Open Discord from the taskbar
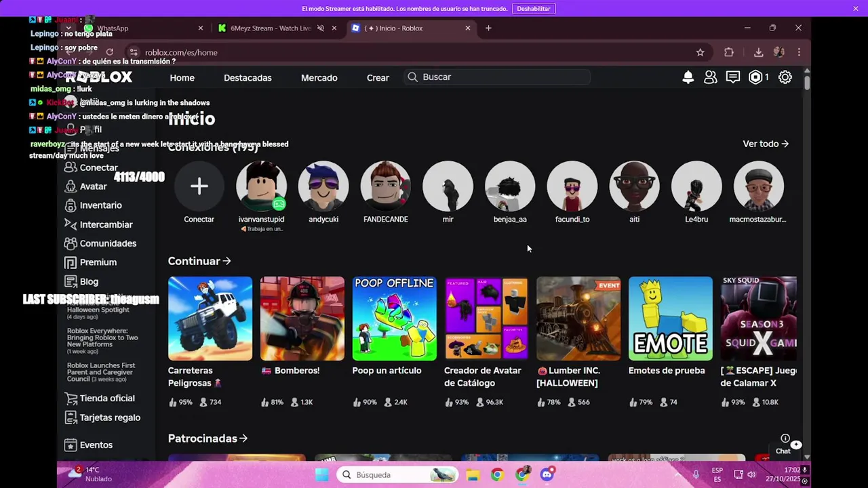868x488 pixels. 547,474
